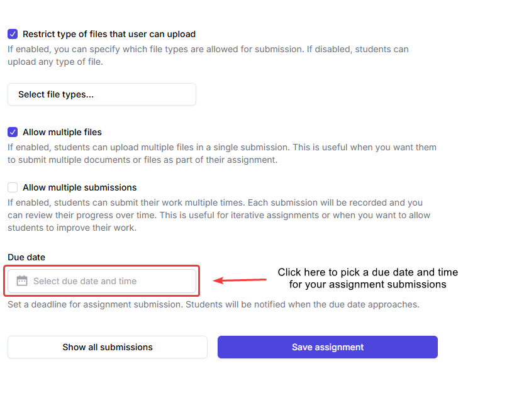Disable the Allow multiple files checkbox
Viewport: 507px width, 420px height.
pyautogui.click(x=13, y=132)
